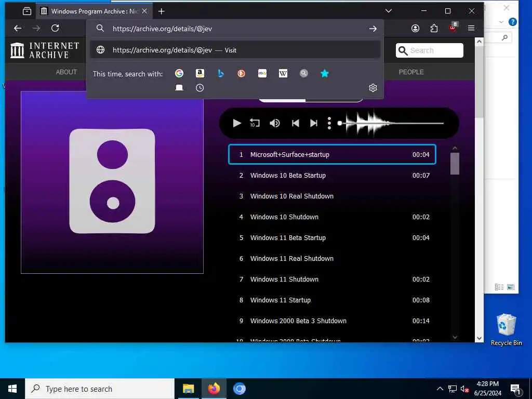532x399 pixels.
Task: Click the muted volume tray icon
Action: pyautogui.click(x=464, y=389)
